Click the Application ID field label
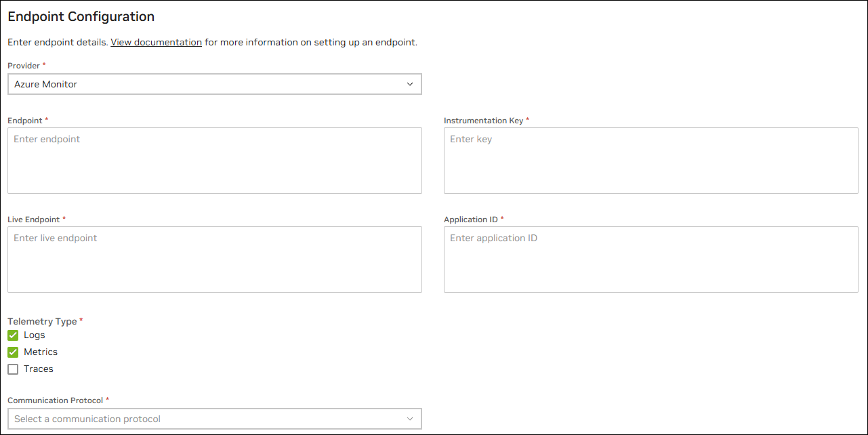Image resolution: width=868 pixels, height=435 pixels. pos(471,220)
